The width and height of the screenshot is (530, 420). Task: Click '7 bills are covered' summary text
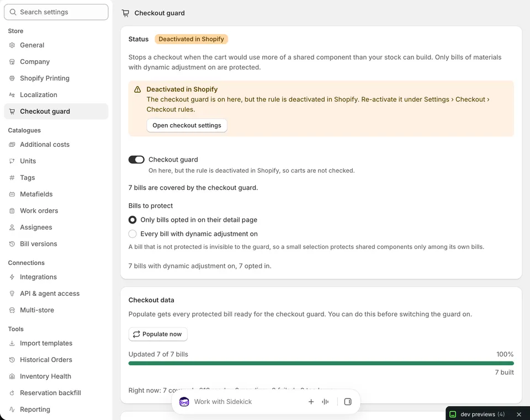tap(193, 188)
